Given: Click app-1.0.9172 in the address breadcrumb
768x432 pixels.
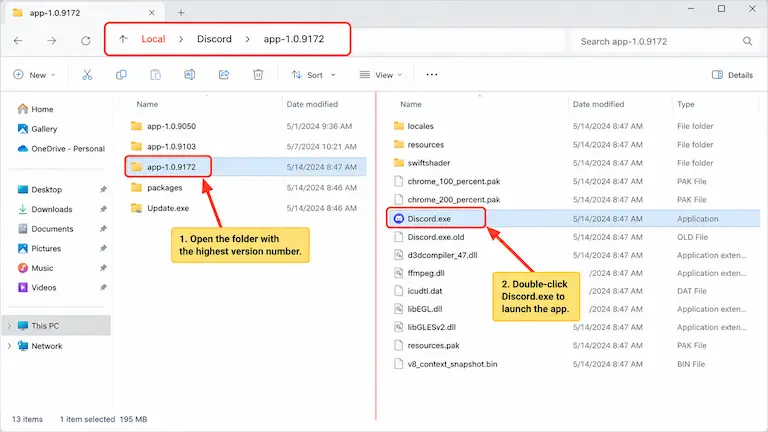Looking at the screenshot, I should pyautogui.click(x=294, y=39).
